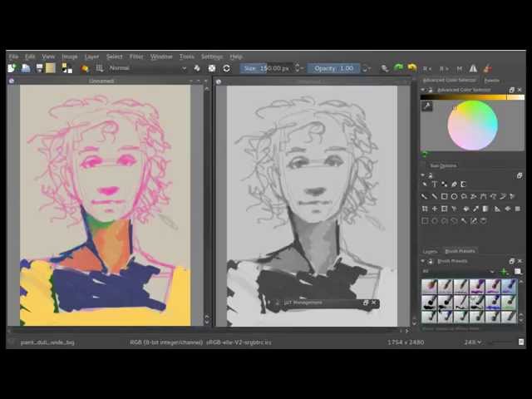The width and height of the screenshot is (532, 399).
Task: Select the Gradient tool in toolbox
Action: coord(485,209)
